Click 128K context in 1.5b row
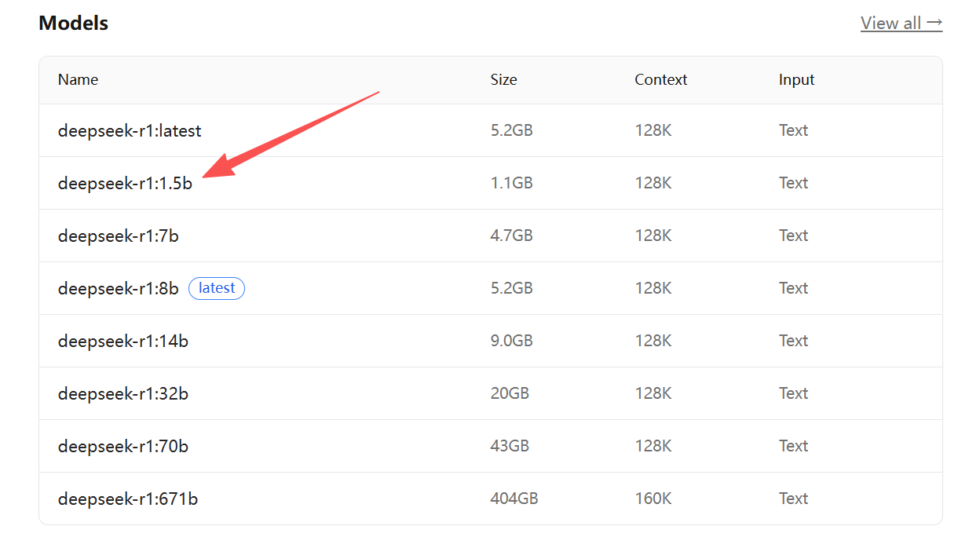Viewport: 980px width, 537px height. click(653, 183)
